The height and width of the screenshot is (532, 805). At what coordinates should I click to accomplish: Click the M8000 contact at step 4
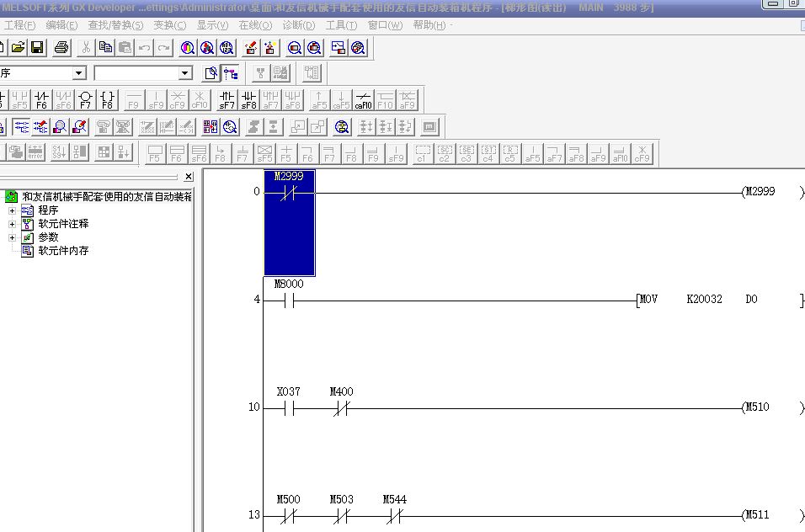(x=288, y=300)
